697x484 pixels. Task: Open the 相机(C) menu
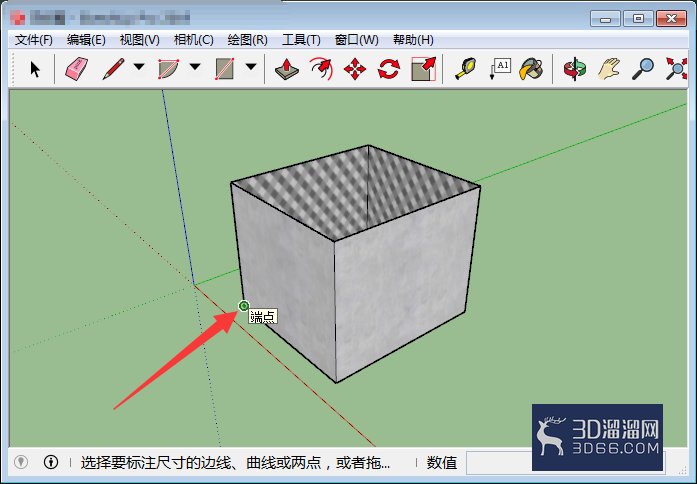tap(193, 40)
